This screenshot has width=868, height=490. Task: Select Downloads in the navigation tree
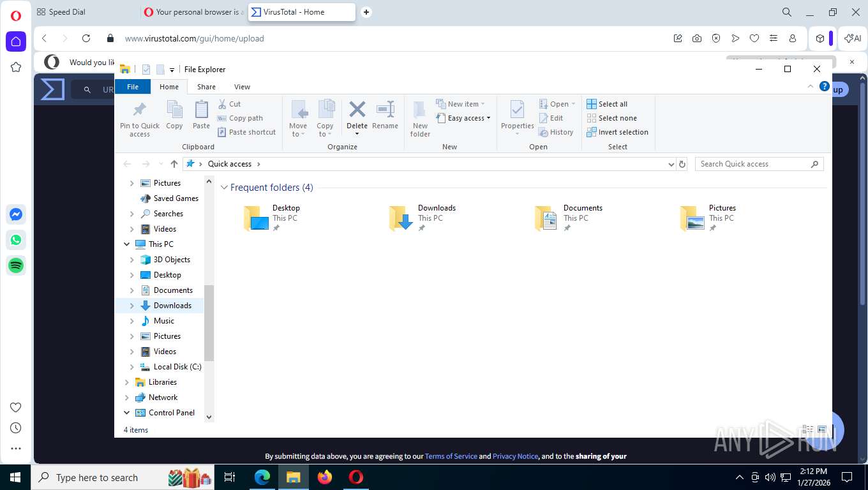tap(172, 306)
